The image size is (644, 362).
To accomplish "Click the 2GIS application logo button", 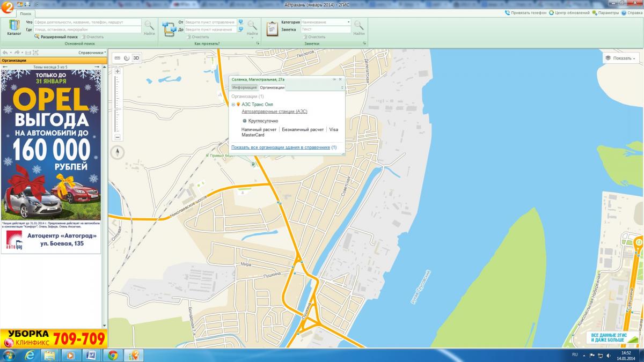I will click(8, 6).
